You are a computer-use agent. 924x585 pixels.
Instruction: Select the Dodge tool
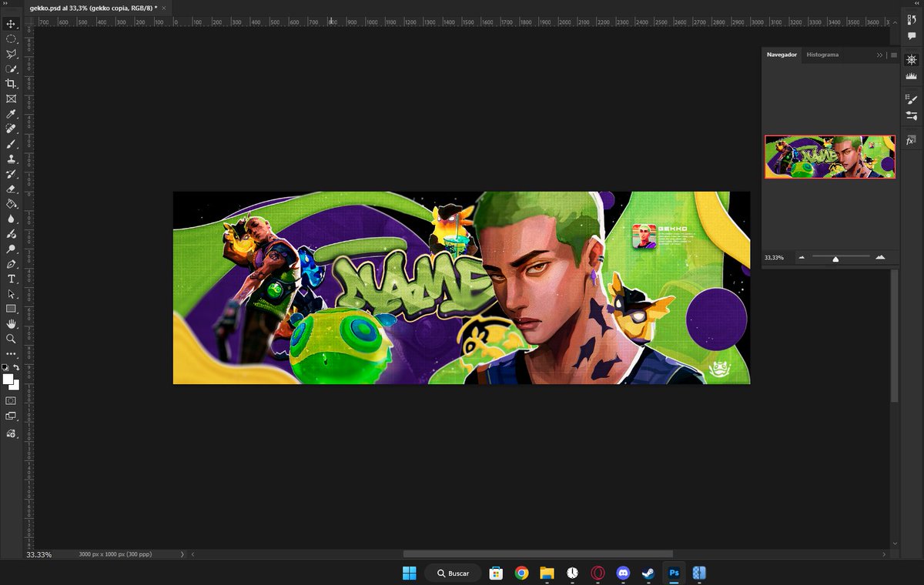point(11,249)
